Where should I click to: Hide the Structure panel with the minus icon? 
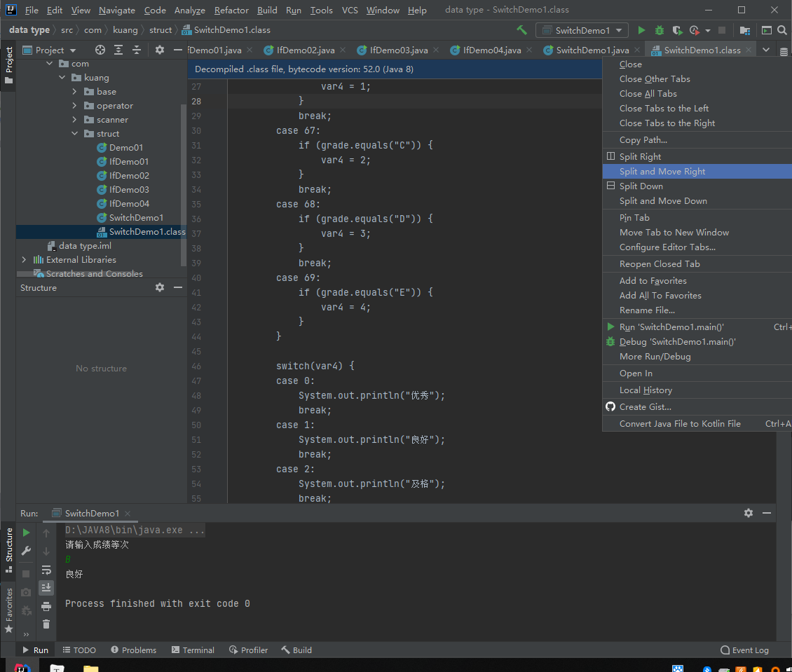178,287
